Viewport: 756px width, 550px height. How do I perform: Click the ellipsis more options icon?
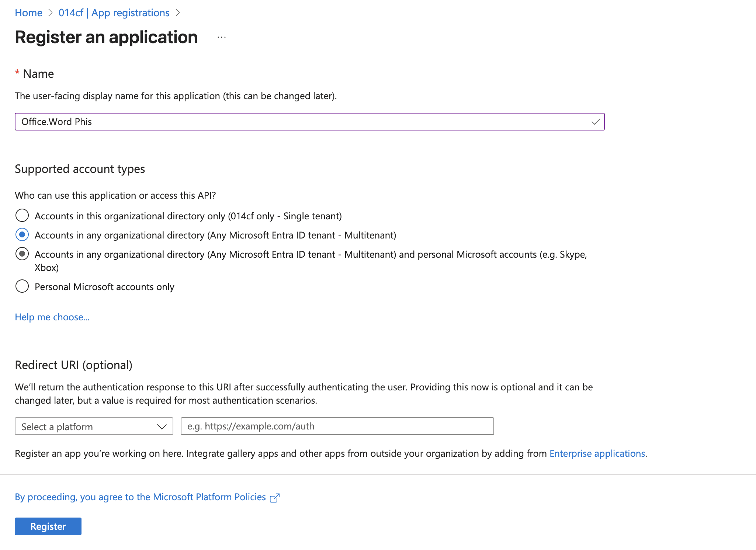pos(222,38)
